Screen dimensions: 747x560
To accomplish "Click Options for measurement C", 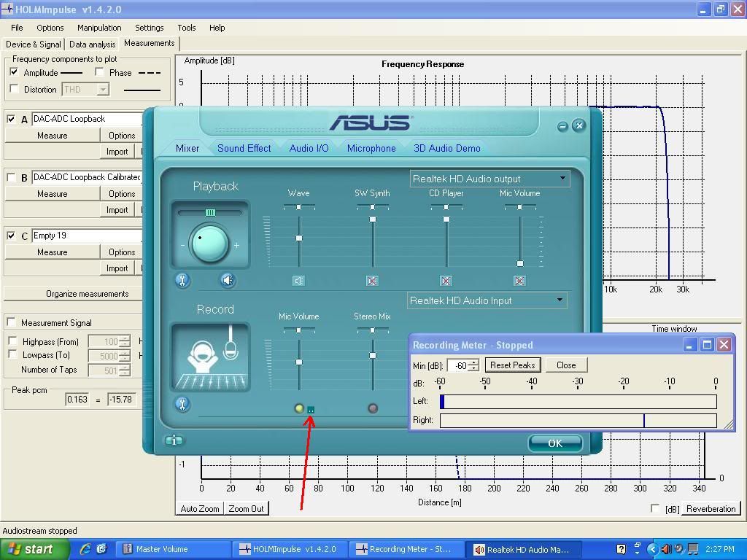I will click(x=122, y=252).
